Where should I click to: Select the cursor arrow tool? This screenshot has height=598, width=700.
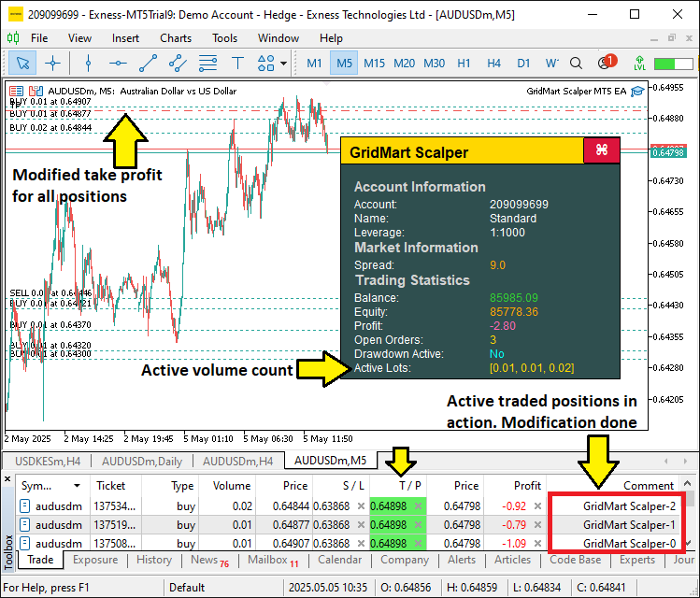(x=22, y=64)
